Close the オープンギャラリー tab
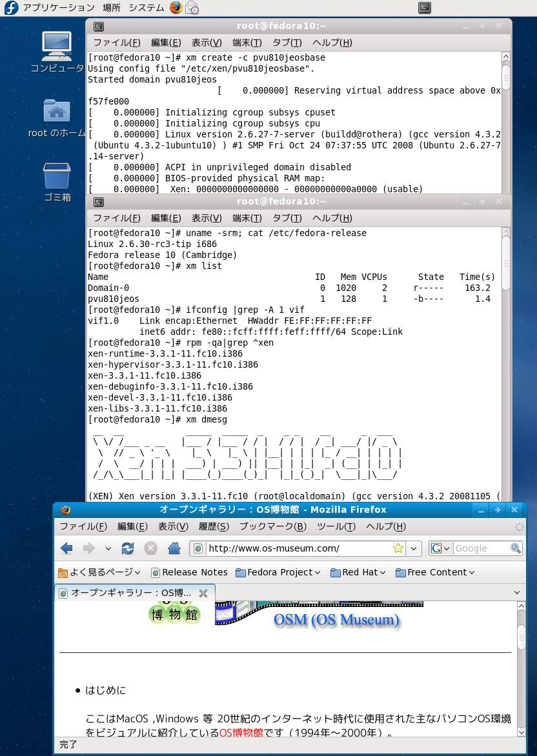The width and height of the screenshot is (537, 756). [x=203, y=593]
